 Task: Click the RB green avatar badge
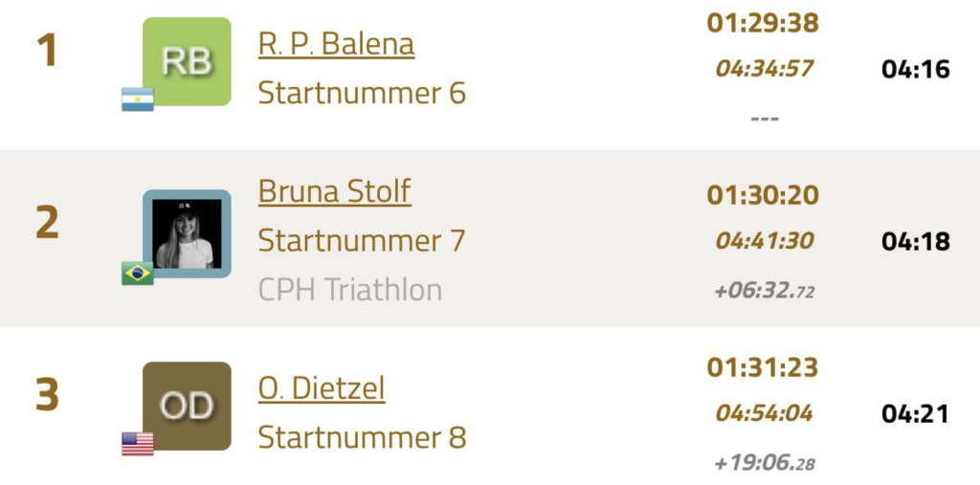(187, 61)
